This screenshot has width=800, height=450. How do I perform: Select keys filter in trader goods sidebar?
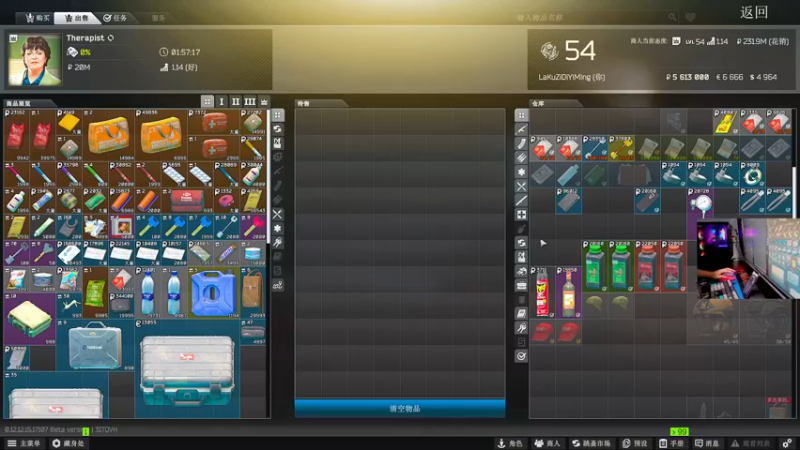[278, 242]
